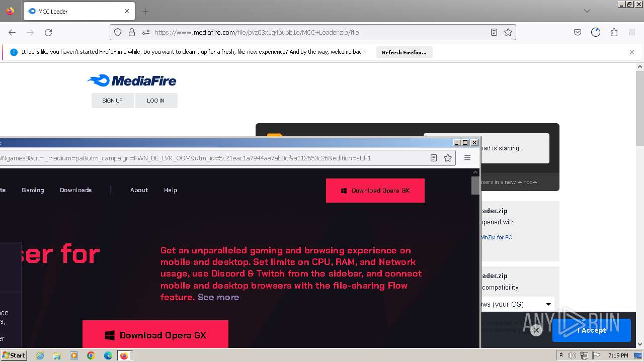Viewport: 644px width, 362px height.
Task: Click Refresh Firefox button
Action: click(404, 52)
